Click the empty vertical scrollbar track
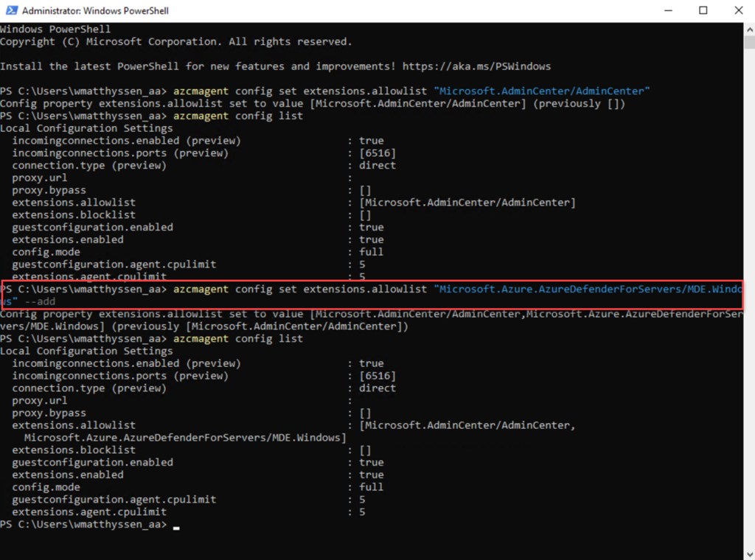 pyautogui.click(x=749, y=295)
